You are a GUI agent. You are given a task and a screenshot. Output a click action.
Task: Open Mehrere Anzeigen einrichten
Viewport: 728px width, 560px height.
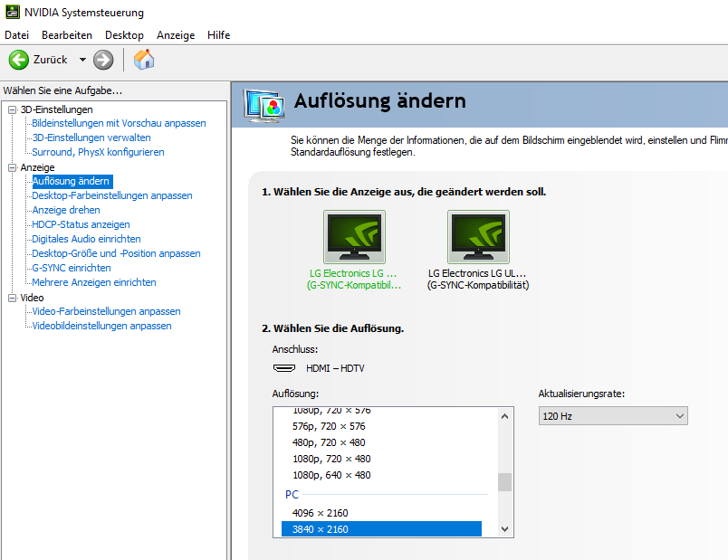click(x=94, y=282)
